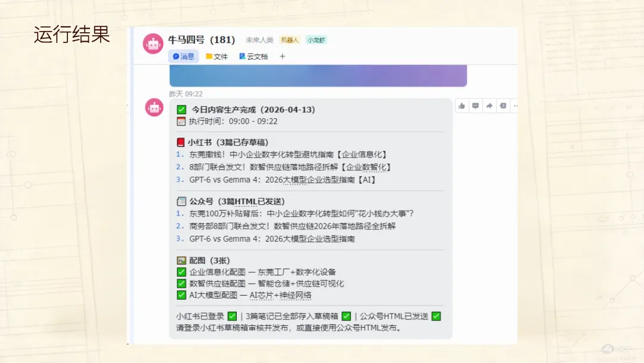Click the red book icon beside 小红书

180,142
